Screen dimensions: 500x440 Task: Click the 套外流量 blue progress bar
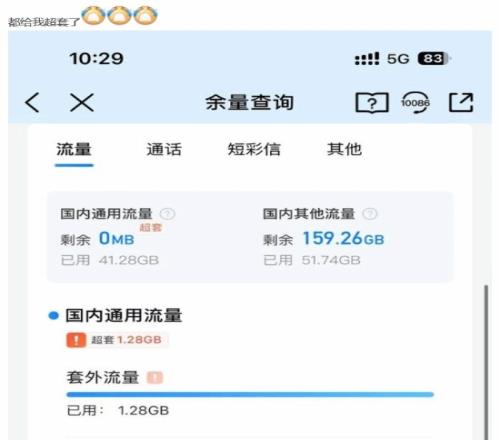pos(250,395)
